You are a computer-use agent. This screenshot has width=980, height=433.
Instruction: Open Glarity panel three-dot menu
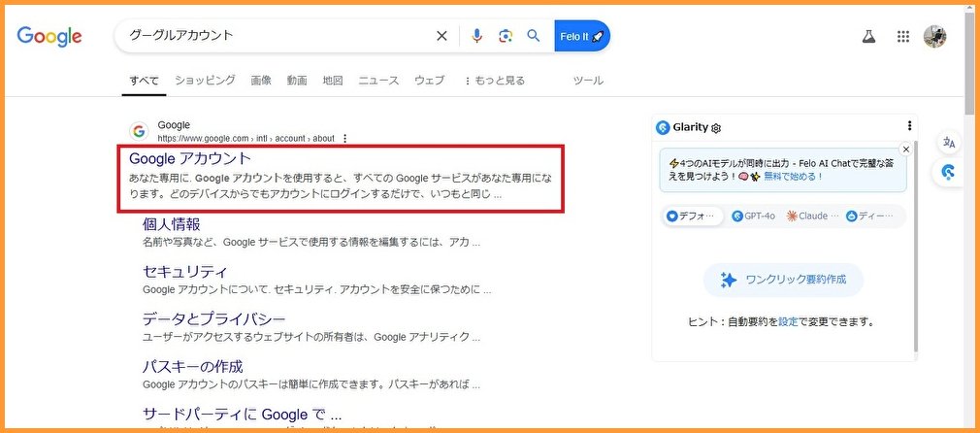[x=909, y=126]
